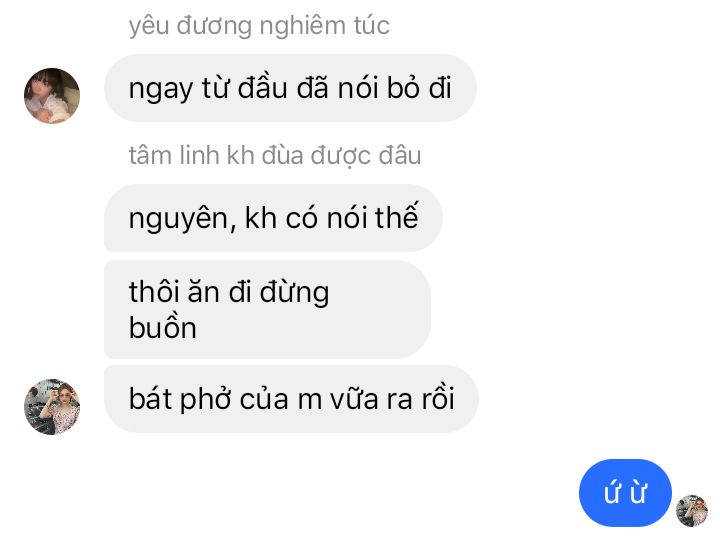
Task: Click the words "bỏ đi" in the first bubble
Action: [419, 87]
